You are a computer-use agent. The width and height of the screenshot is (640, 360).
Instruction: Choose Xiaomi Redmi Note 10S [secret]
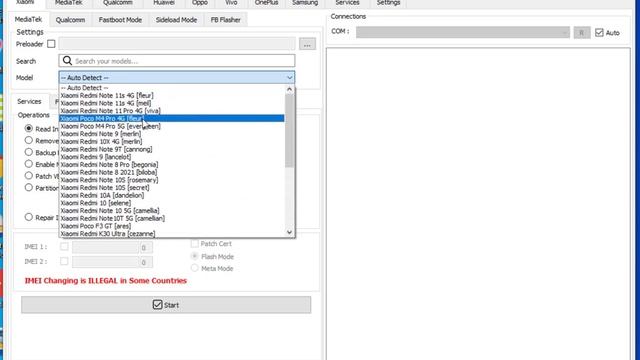tap(172, 188)
